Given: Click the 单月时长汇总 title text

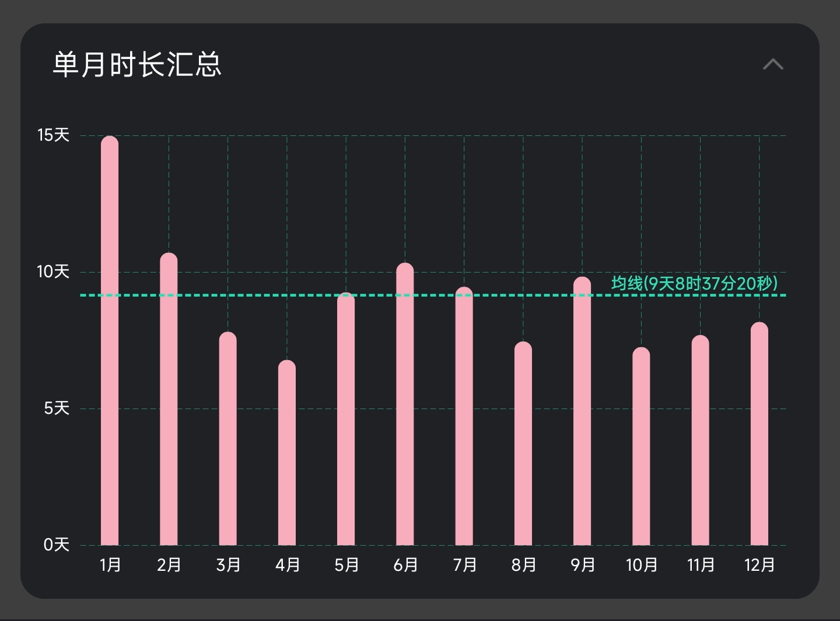Looking at the screenshot, I should click(137, 64).
